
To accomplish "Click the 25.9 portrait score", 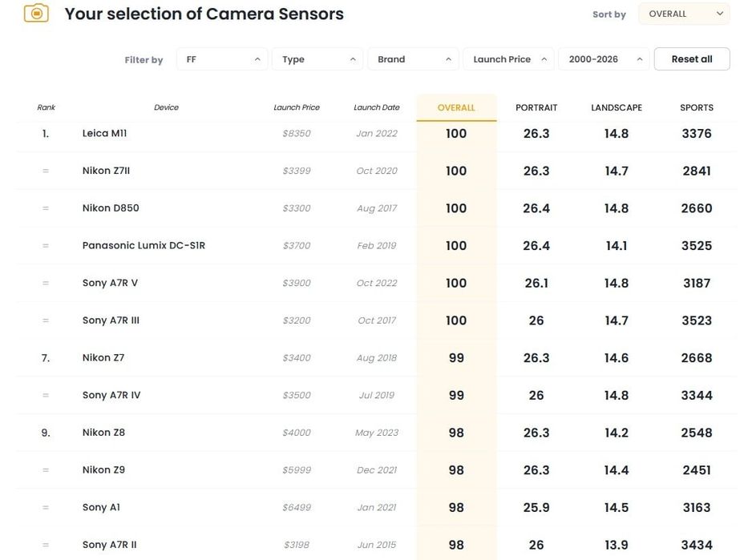I will pyautogui.click(x=536, y=507).
